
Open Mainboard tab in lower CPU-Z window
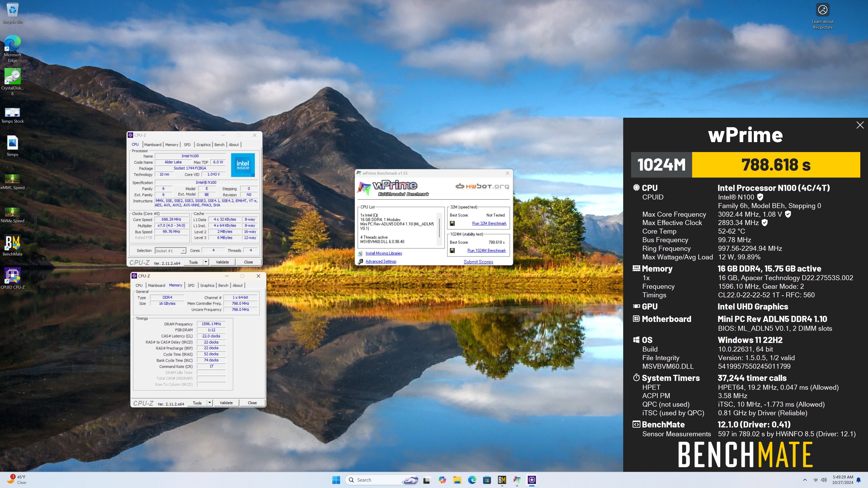tap(156, 286)
